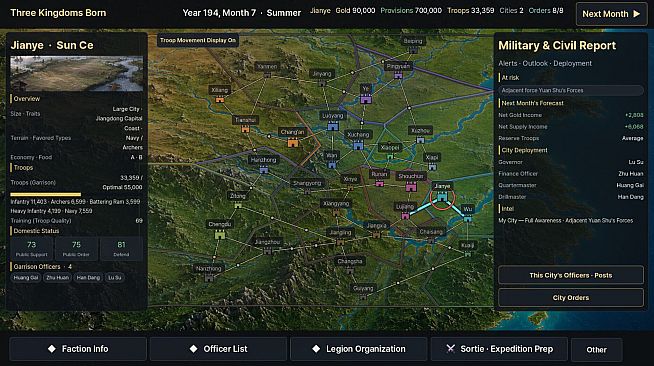The width and height of the screenshot is (654, 366).
Task: Select the Wu city icon on map
Action: (x=468, y=218)
